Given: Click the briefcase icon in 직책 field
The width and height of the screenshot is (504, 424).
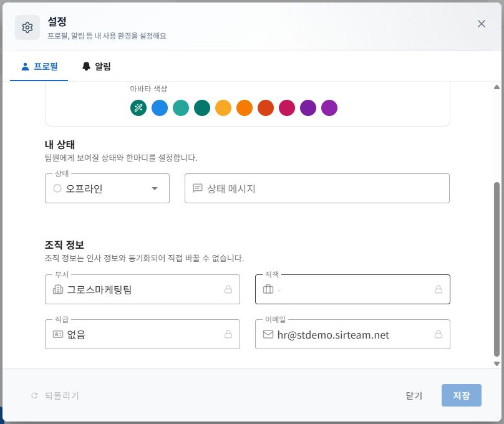Looking at the screenshot, I should click(x=268, y=289).
